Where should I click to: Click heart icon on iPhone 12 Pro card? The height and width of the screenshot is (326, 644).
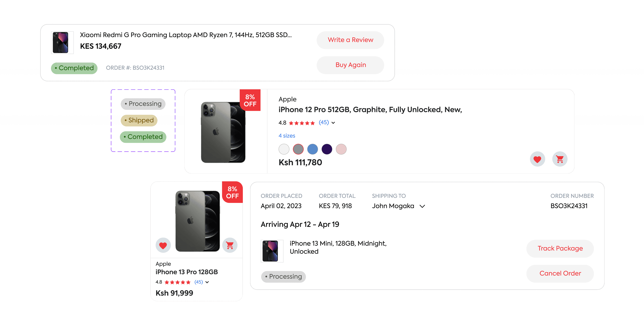tap(537, 159)
